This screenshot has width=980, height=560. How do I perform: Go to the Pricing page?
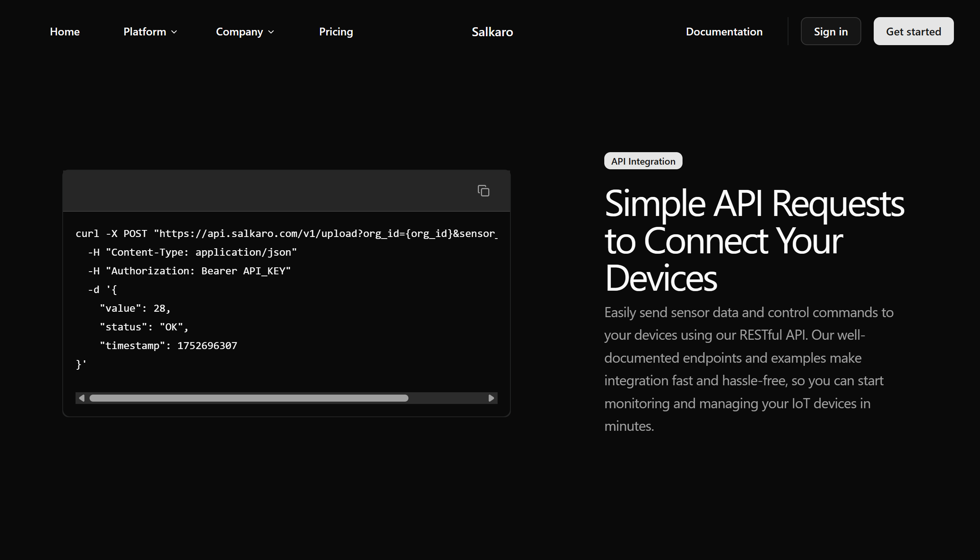(x=336, y=32)
